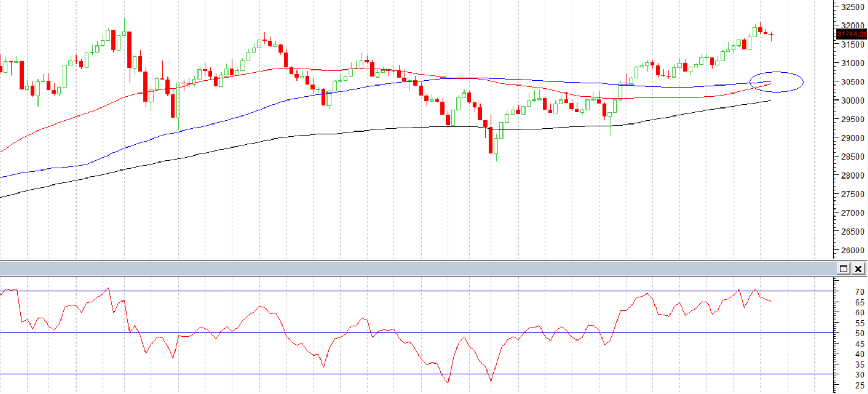This screenshot has height=394, width=868.
Task: Select the RSI 30 oversold level line
Action: pos(416,374)
